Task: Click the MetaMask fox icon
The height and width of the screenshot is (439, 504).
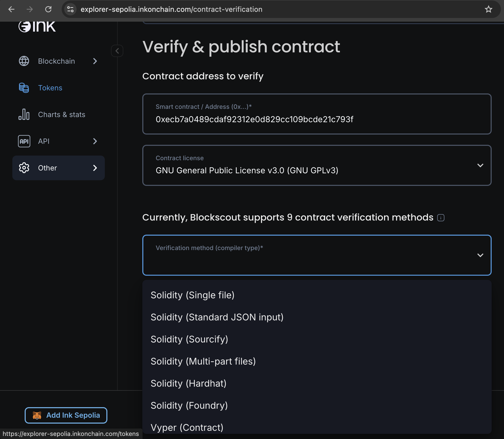Action: click(37, 415)
